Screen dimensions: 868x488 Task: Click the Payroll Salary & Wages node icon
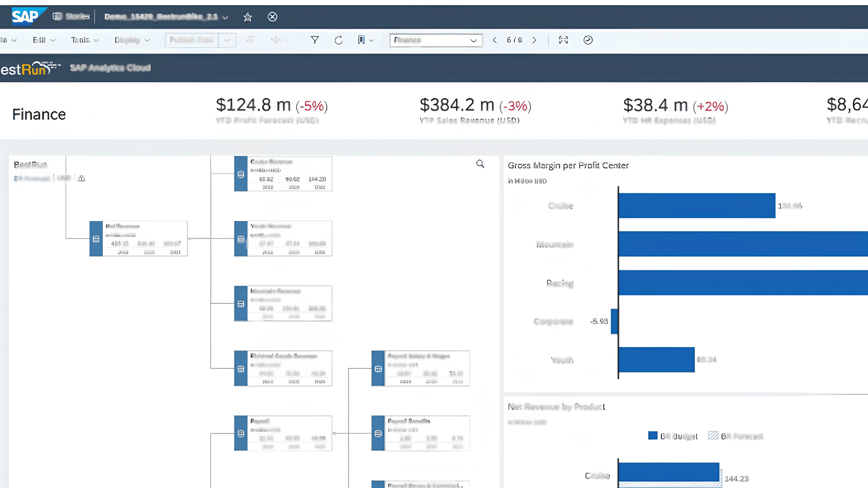[378, 369]
